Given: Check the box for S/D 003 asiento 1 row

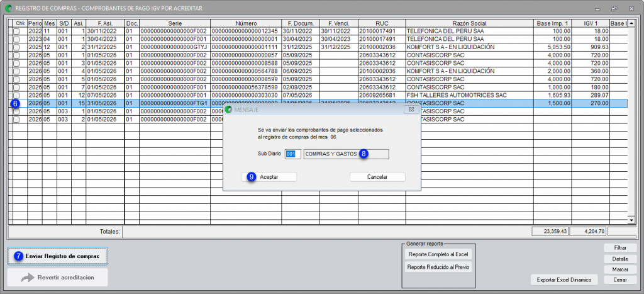Looking at the screenshot, I should [x=16, y=111].
